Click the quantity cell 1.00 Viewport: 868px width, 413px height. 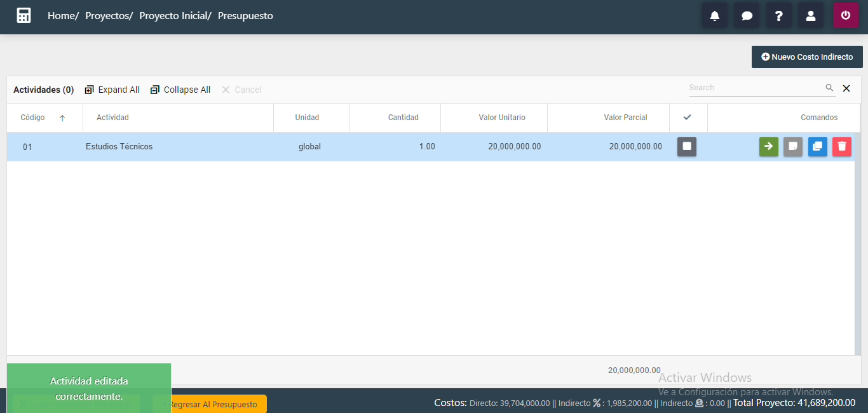pyautogui.click(x=395, y=147)
